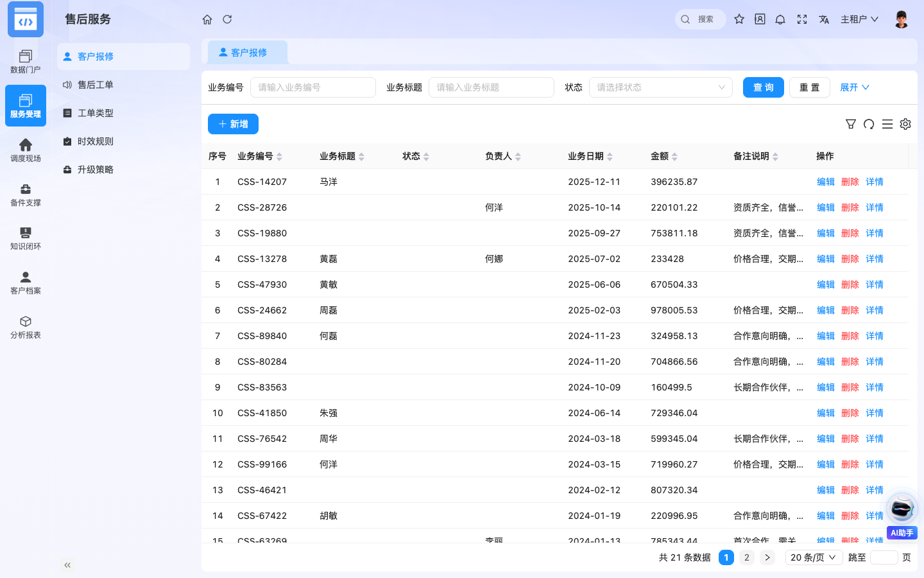This screenshot has height=578, width=924.
Task: Open notifications bell icon
Action: tap(780, 19)
